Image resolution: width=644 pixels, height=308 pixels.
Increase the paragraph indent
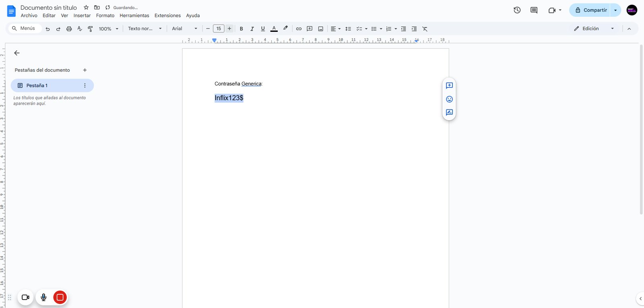[x=414, y=29]
